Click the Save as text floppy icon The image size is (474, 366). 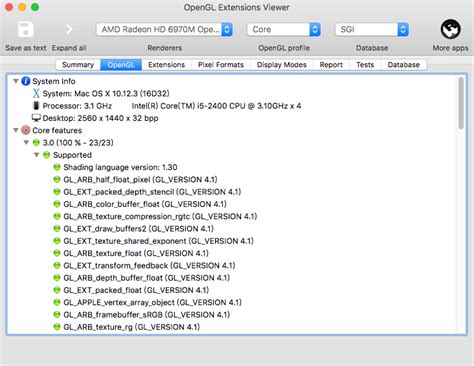point(26,29)
